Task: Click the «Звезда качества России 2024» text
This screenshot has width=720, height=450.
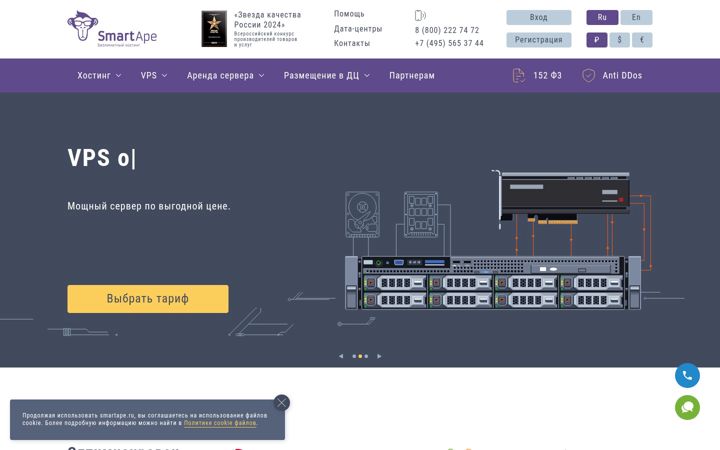Action: pos(268,20)
